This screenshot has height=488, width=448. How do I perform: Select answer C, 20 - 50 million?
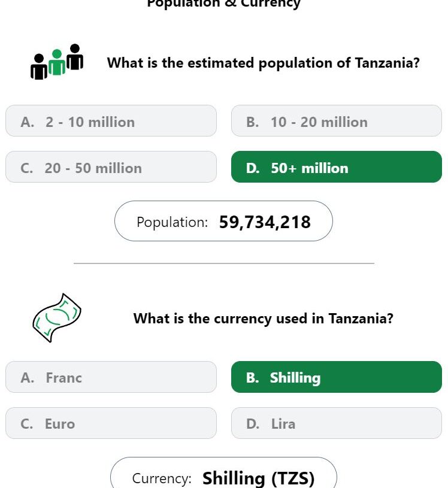[x=111, y=167]
